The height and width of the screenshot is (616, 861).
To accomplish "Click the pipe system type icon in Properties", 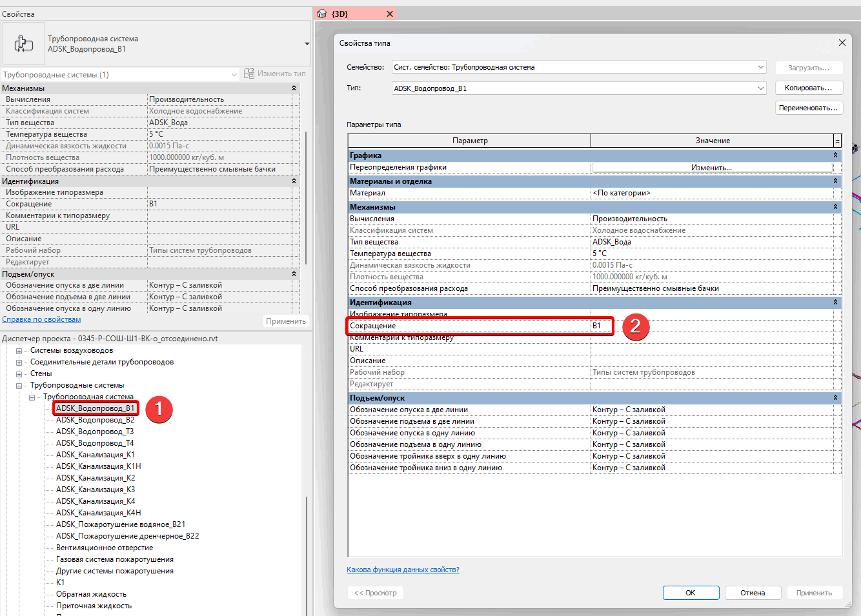I will 24,44.
